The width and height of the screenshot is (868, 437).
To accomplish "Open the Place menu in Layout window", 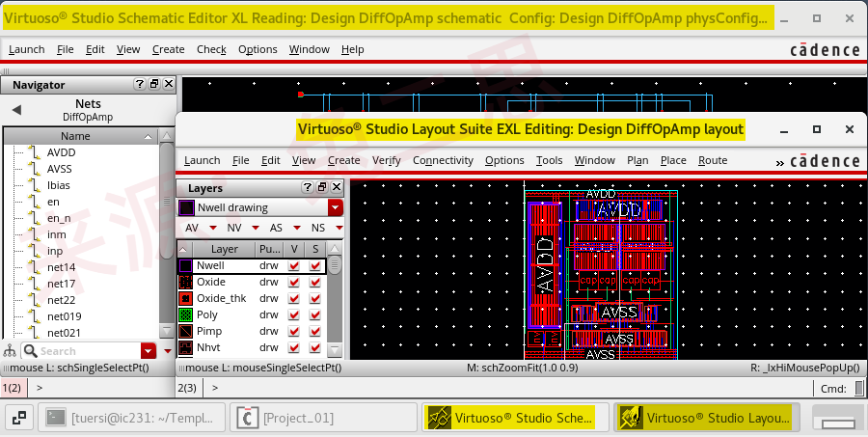I will tap(673, 160).
